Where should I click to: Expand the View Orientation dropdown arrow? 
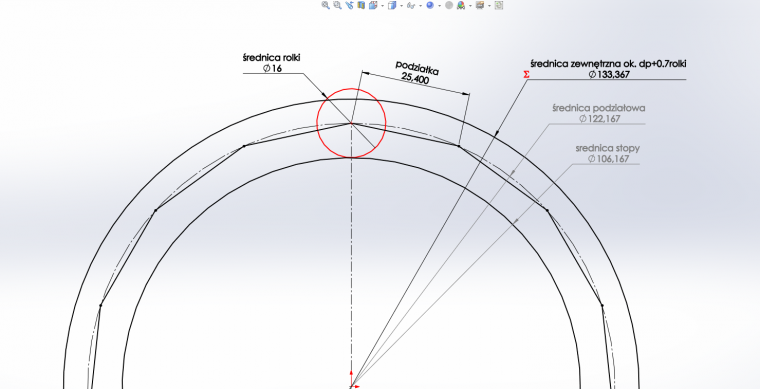(382, 6)
